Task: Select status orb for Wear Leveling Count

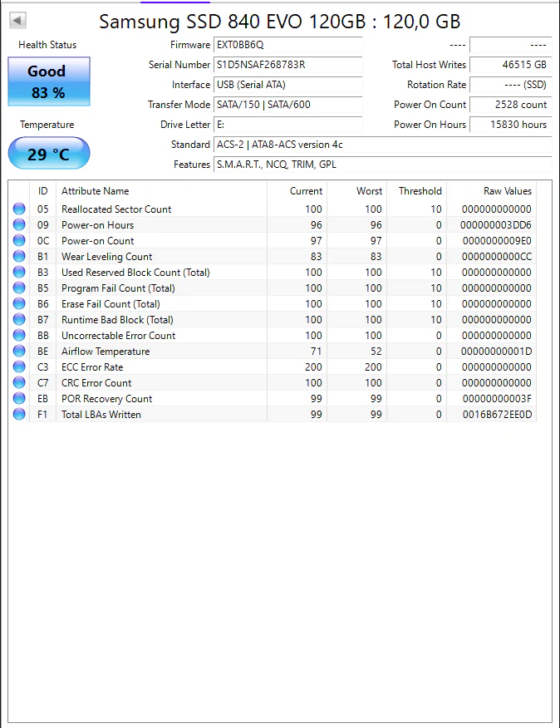Action: (19, 256)
